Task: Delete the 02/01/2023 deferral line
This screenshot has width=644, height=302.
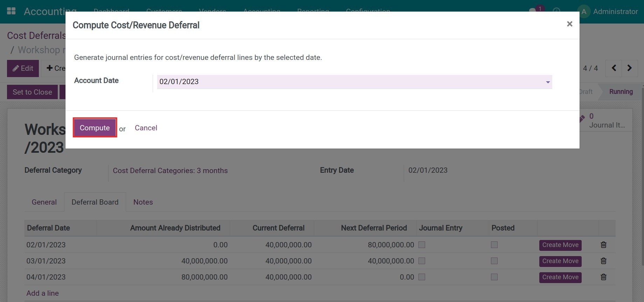Action: tap(603, 245)
